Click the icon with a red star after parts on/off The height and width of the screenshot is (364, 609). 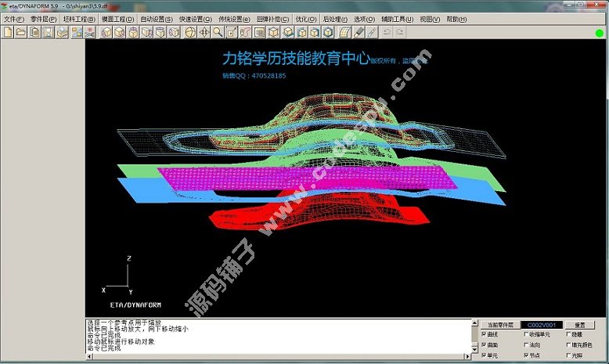click(x=90, y=32)
